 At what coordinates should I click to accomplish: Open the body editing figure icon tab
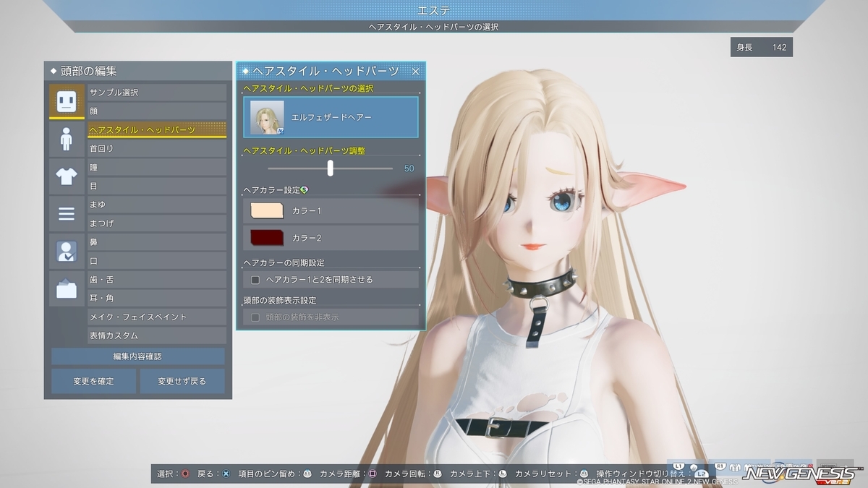(66, 138)
